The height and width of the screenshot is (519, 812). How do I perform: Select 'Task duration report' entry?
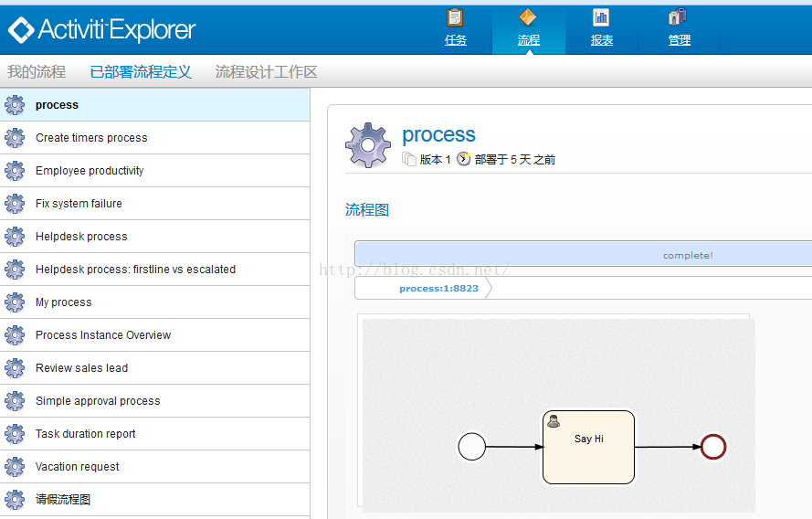(155, 433)
